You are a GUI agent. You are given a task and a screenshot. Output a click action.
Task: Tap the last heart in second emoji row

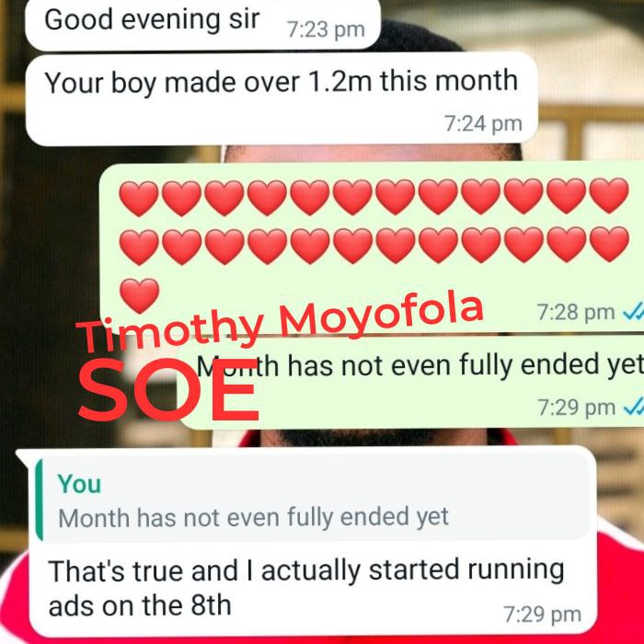(x=609, y=245)
